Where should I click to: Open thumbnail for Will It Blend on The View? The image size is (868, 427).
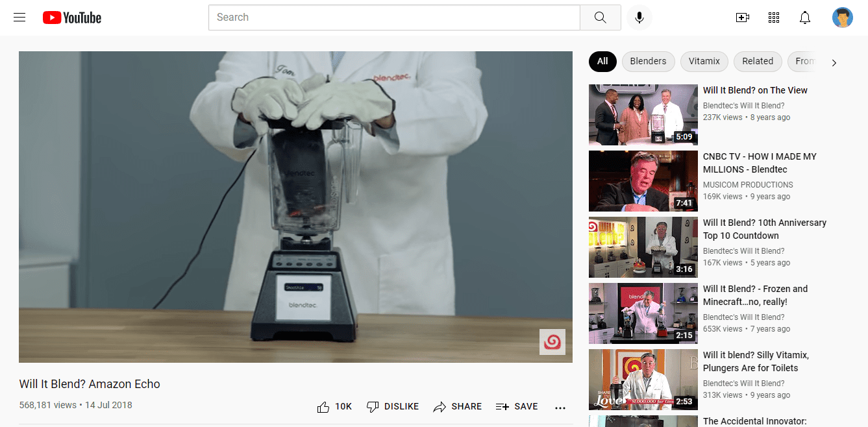(643, 115)
